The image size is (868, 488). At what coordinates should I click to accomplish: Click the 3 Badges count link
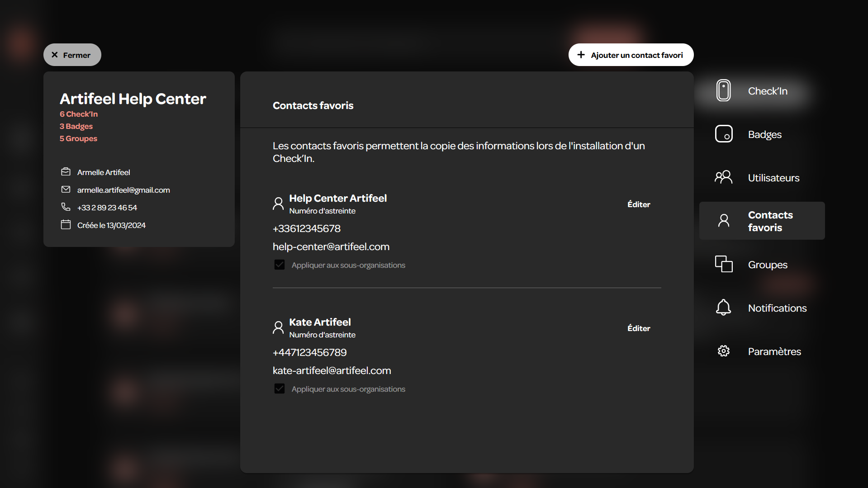point(76,126)
